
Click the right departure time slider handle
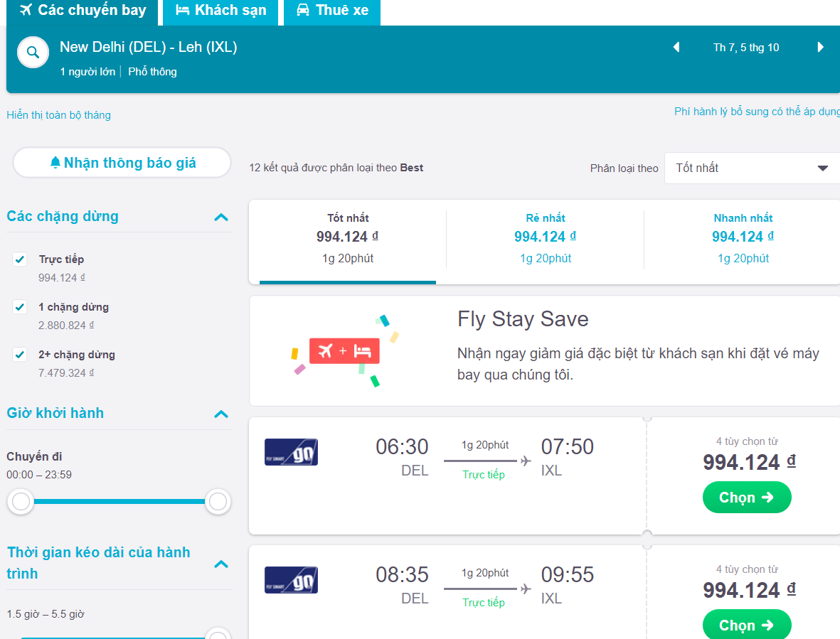click(218, 501)
